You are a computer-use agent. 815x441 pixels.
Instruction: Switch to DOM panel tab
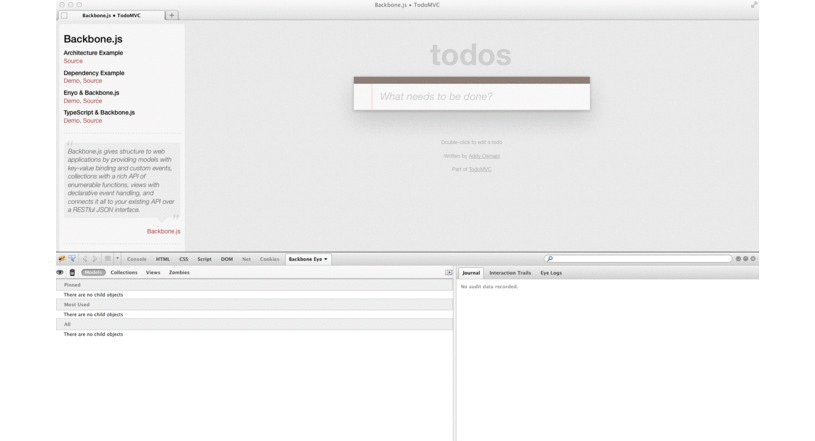[227, 259]
